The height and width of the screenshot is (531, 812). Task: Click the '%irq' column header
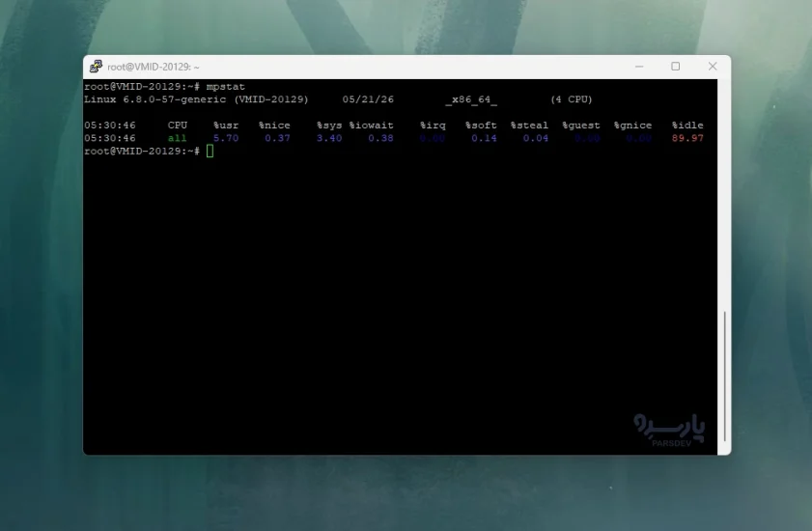433,126
